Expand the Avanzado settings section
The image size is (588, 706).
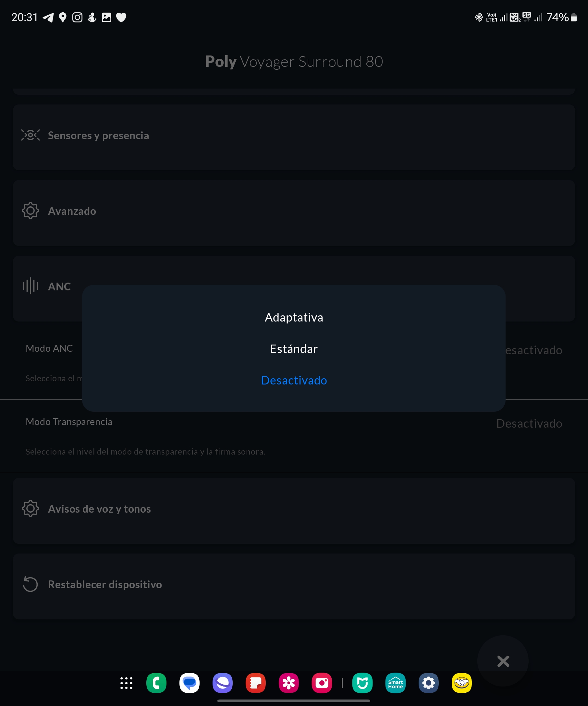tap(72, 211)
